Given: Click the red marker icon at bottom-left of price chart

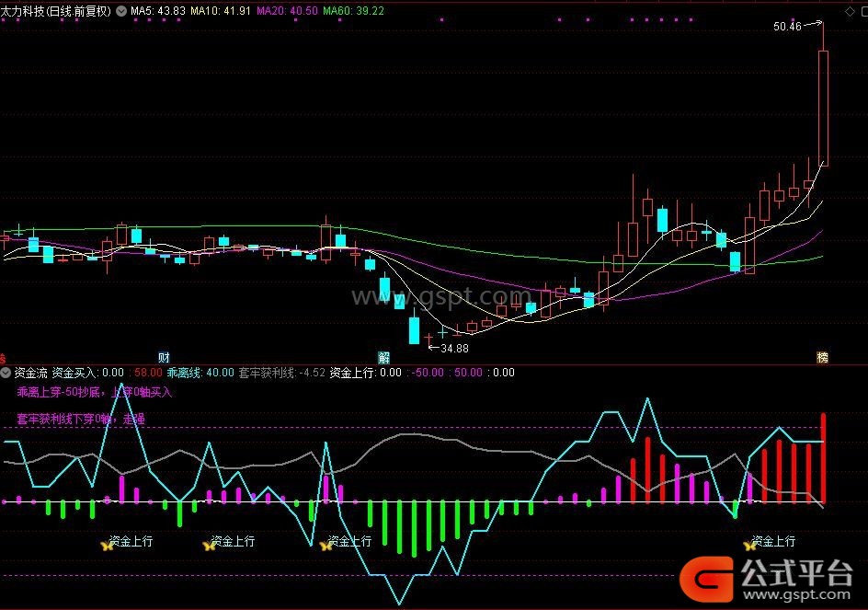Looking at the screenshot, I should [3, 357].
